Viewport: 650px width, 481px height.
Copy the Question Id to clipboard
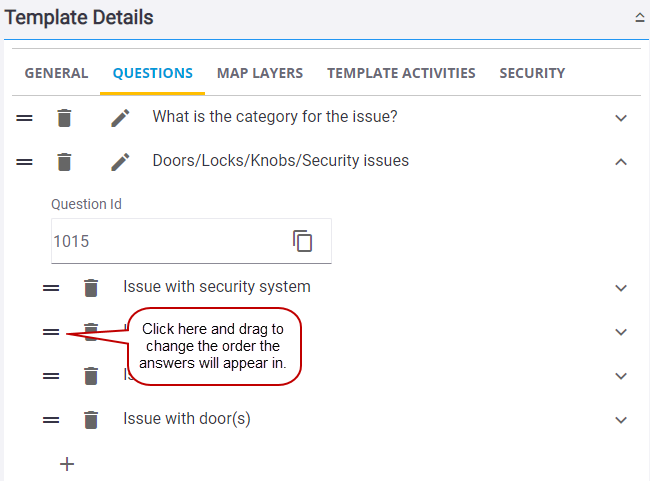pyautogui.click(x=302, y=241)
